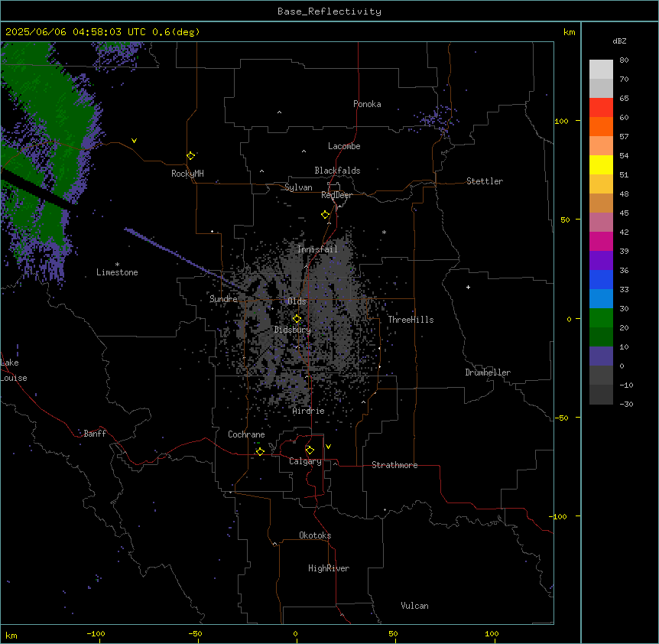This screenshot has height=644, width=659.
Task: Click the yellow diamond marker below Cochrane
Action: (x=260, y=451)
